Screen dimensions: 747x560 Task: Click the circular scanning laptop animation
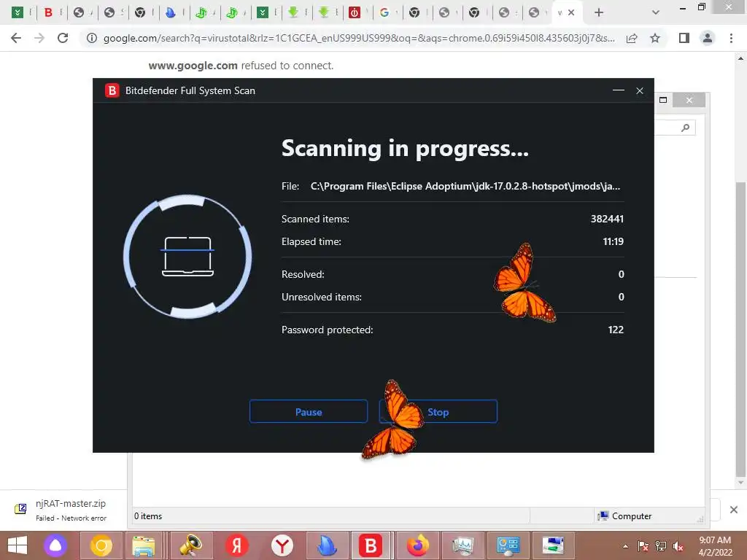coord(187,256)
